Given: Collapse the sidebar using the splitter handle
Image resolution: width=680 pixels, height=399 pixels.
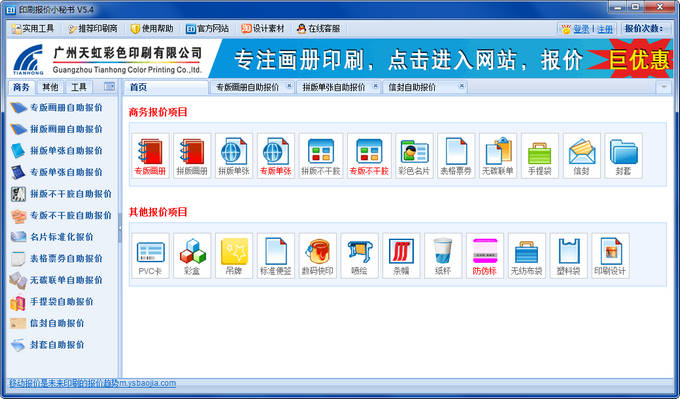Looking at the screenshot, I should click(120, 228).
